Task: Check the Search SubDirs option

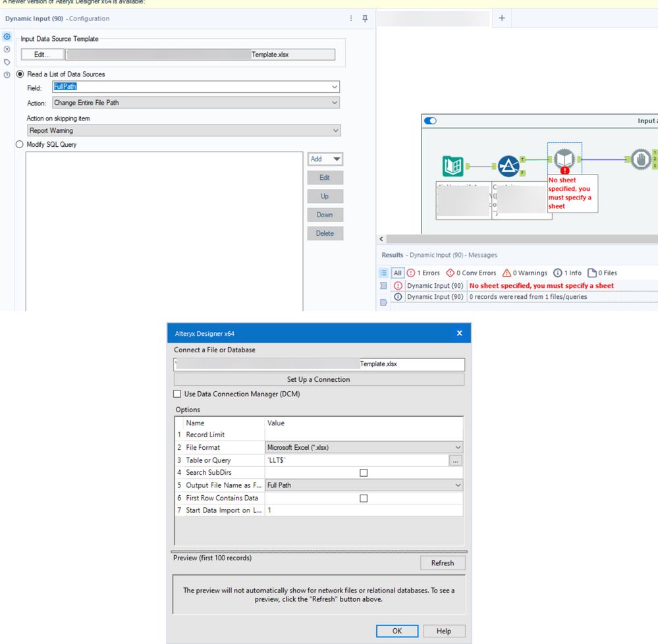Action: pos(364,473)
